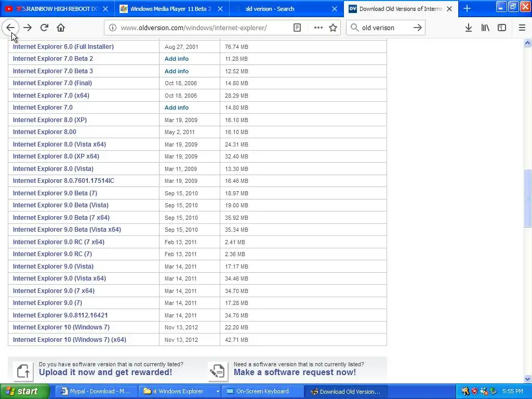Open Internet Explorer 10 (Windows 7) (x64) link

70,340
